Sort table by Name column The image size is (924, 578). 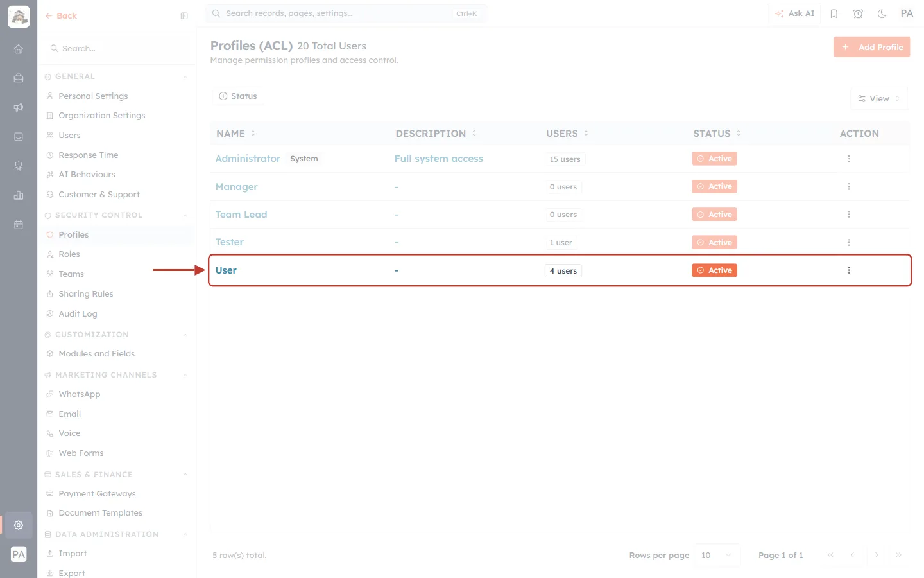(236, 134)
